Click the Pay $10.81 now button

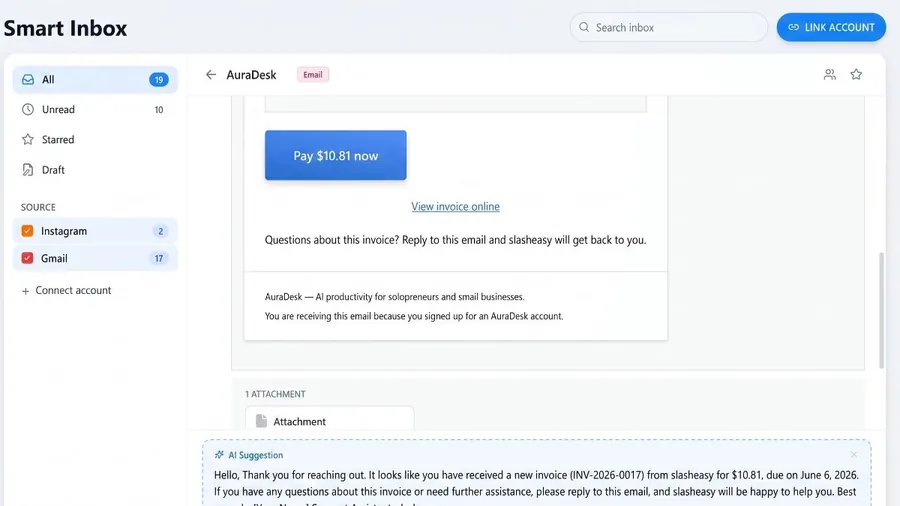(335, 155)
